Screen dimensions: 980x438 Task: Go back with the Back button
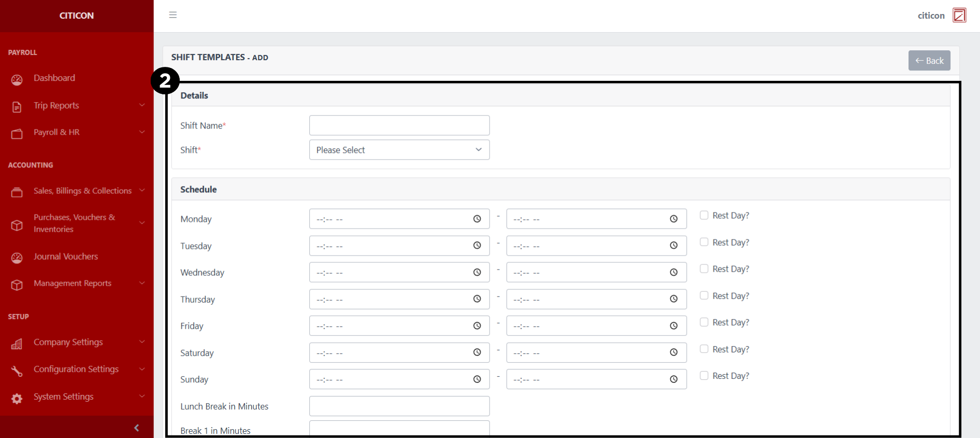929,60
